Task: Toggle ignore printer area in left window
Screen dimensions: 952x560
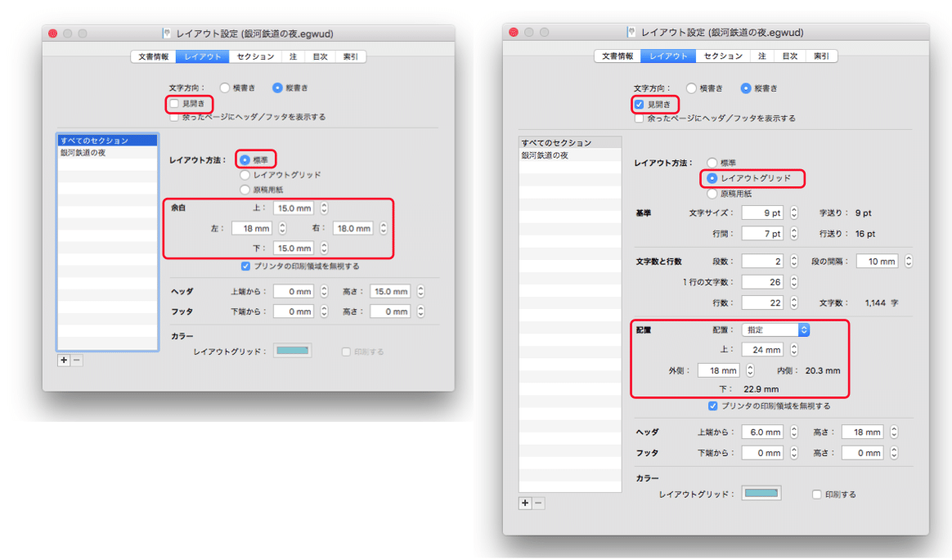Action: [246, 267]
